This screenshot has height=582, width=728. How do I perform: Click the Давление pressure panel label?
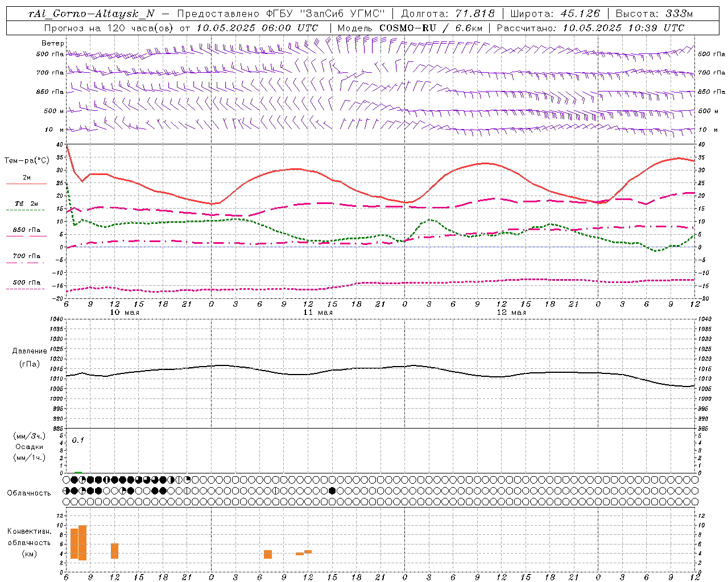[x=30, y=351]
